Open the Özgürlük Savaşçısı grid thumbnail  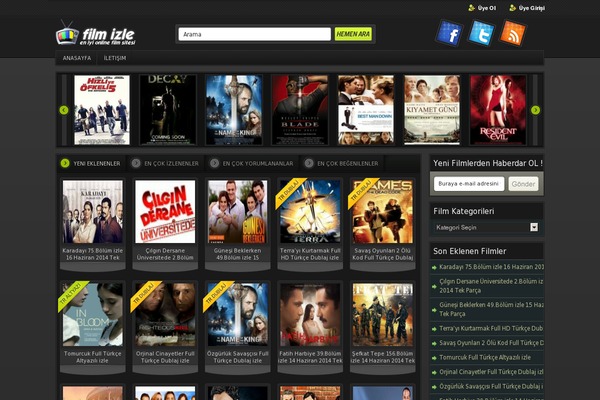coord(238,315)
